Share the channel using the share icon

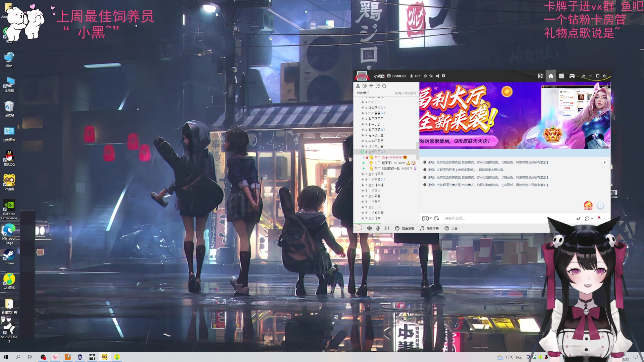click(x=437, y=76)
